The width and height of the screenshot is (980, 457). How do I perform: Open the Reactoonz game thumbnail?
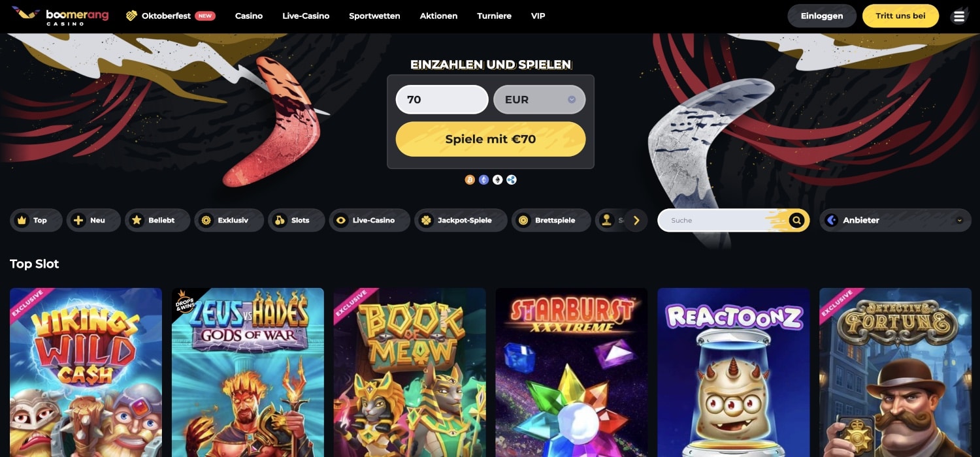pyautogui.click(x=734, y=372)
